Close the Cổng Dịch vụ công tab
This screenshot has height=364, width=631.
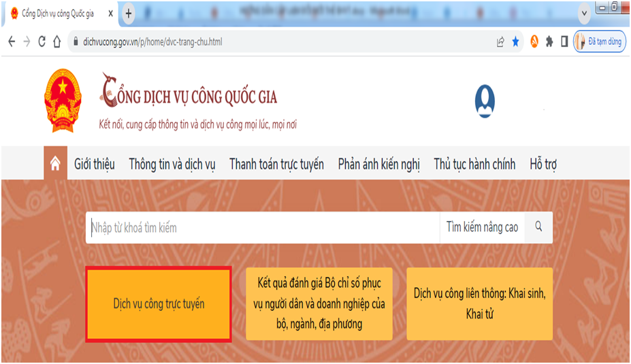111,14
